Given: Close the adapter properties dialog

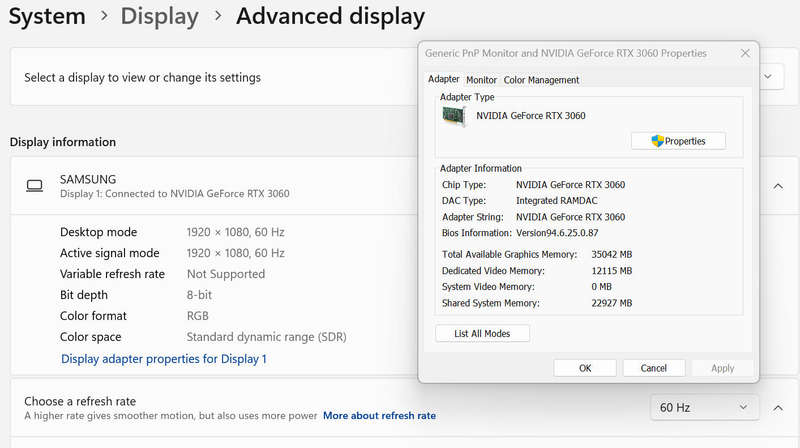Looking at the screenshot, I should 745,53.
